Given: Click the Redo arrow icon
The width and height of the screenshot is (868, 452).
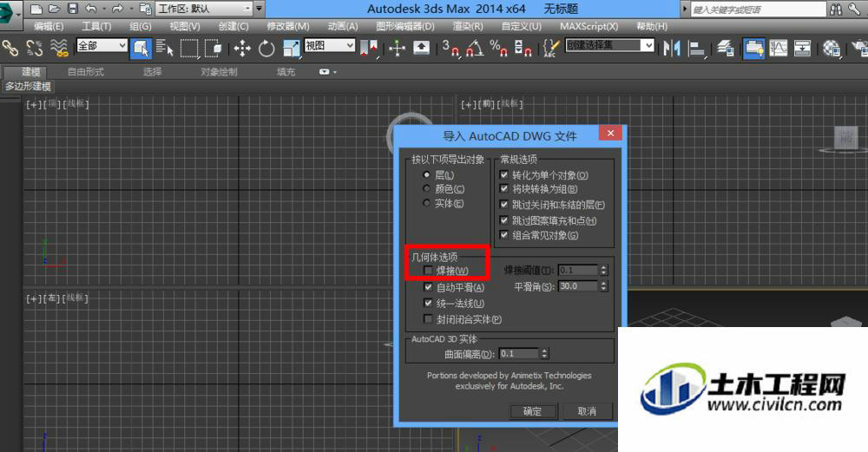Looking at the screenshot, I should tap(117, 9).
